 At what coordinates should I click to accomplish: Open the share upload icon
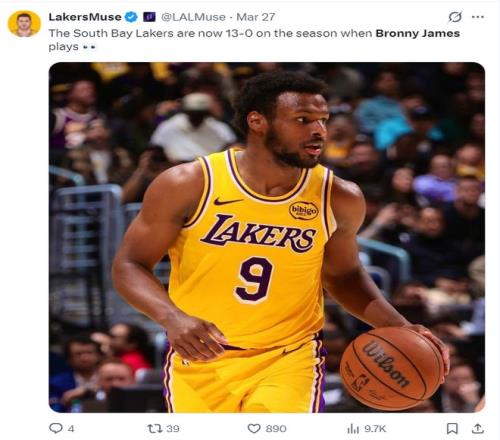(x=478, y=428)
